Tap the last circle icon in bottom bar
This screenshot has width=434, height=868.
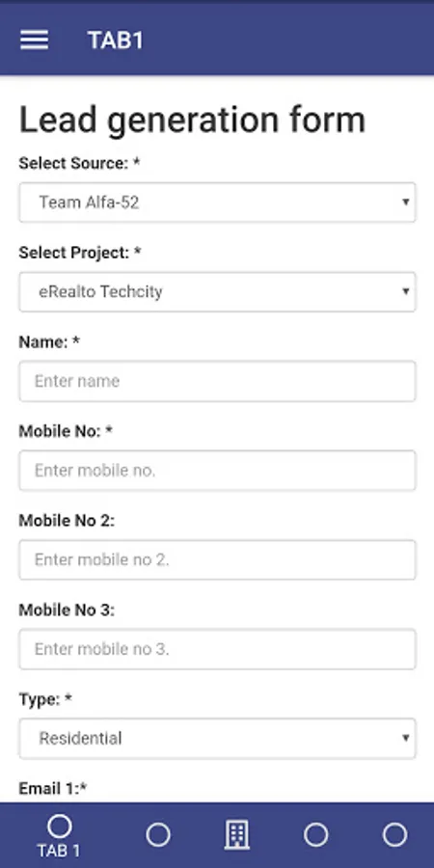click(394, 835)
